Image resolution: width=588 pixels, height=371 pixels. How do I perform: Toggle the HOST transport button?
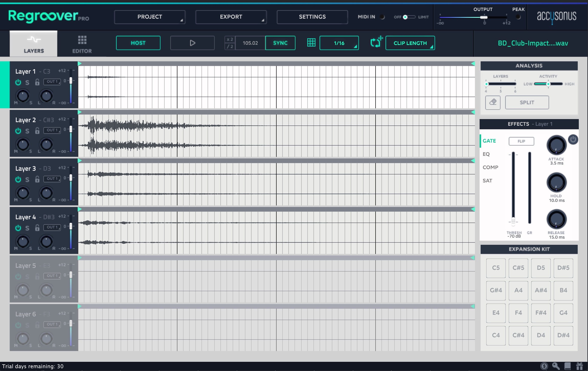point(138,43)
